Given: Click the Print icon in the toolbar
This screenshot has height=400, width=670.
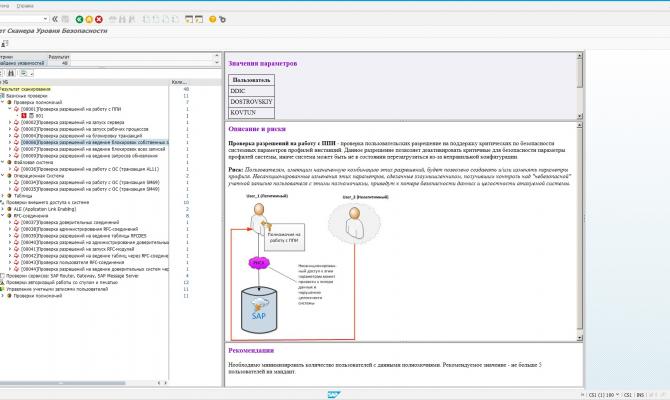Looking at the screenshot, I should [113, 19].
